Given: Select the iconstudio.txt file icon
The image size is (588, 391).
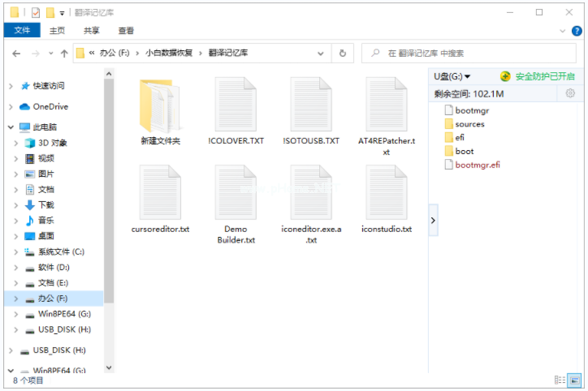Looking at the screenshot, I should coord(386,193).
